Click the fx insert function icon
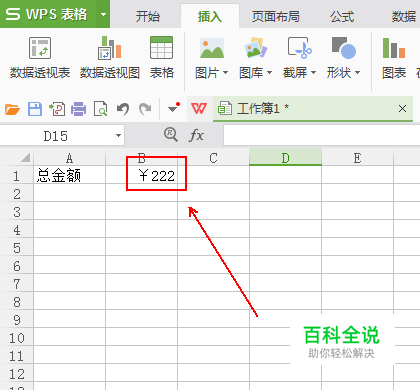Viewport: 420px width, 390px height. [196, 135]
